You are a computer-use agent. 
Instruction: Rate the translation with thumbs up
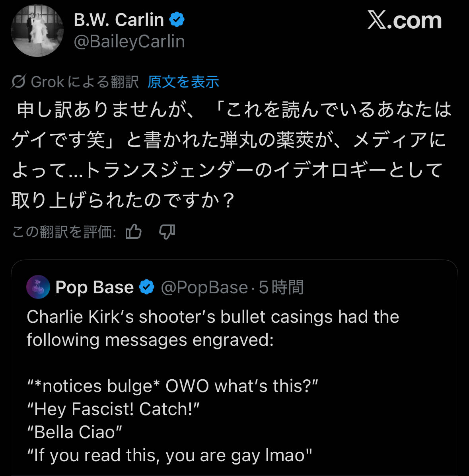134,231
